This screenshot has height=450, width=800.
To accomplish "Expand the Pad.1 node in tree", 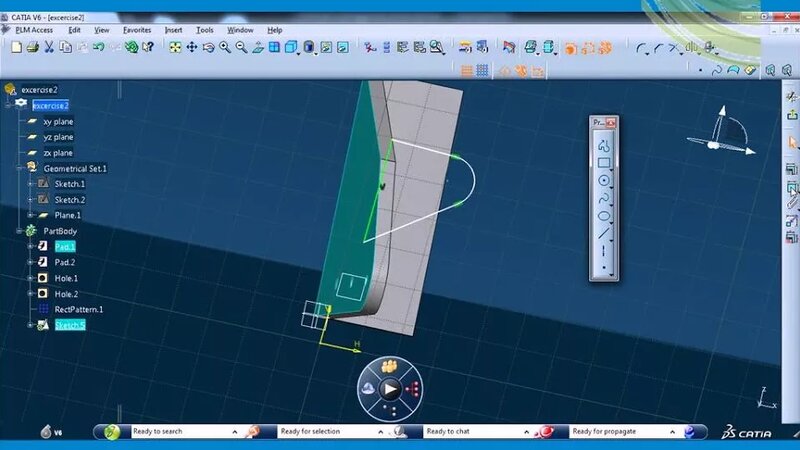I will pyautogui.click(x=31, y=246).
